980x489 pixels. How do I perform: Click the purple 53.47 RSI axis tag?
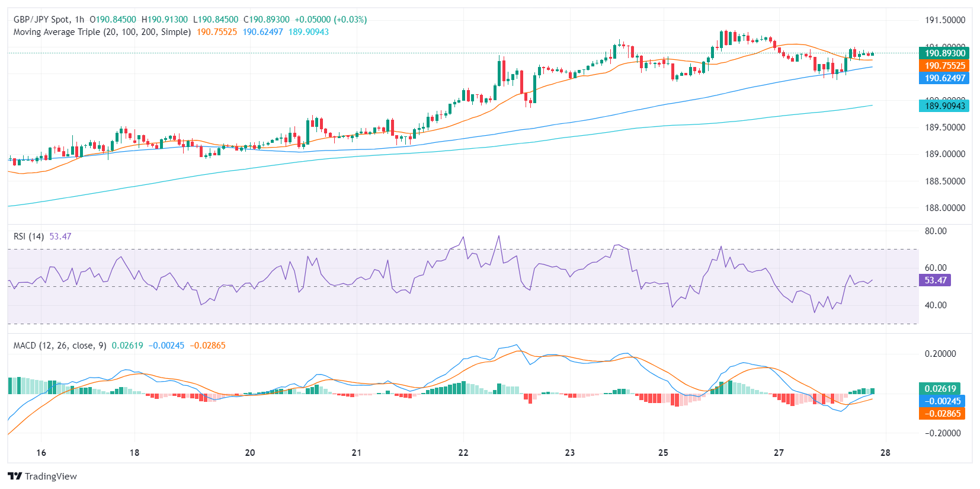935,280
